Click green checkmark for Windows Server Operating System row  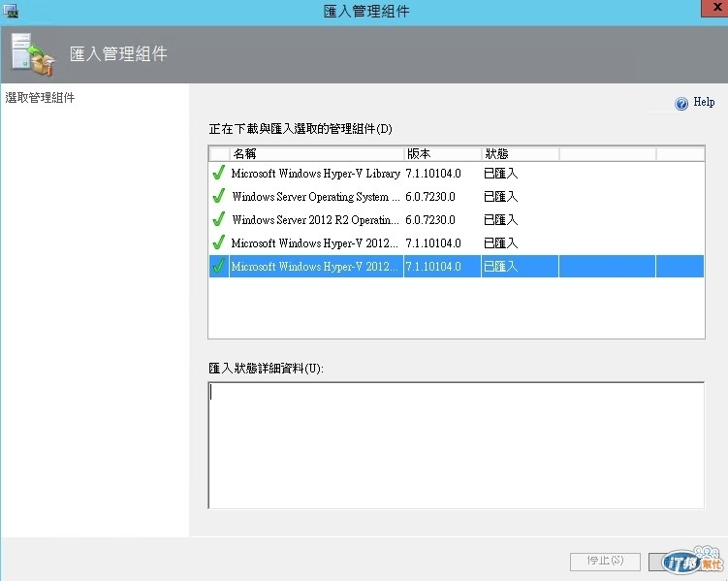click(219, 196)
